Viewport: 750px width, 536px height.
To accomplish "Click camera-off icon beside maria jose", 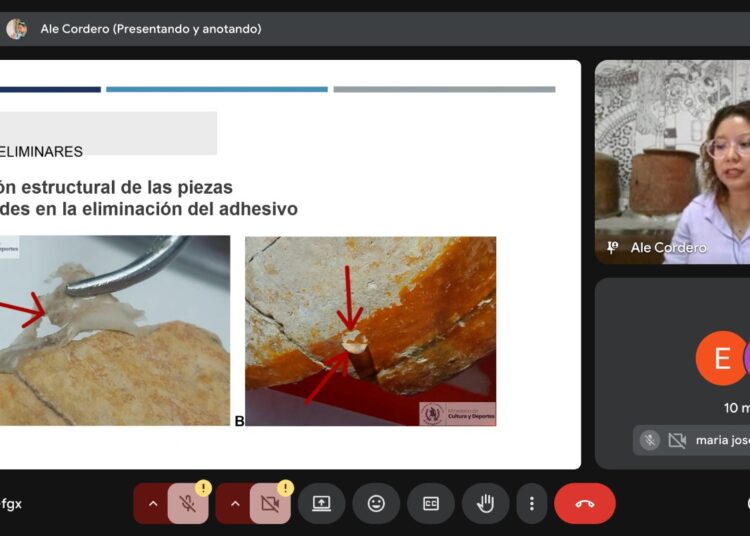I will (x=677, y=440).
